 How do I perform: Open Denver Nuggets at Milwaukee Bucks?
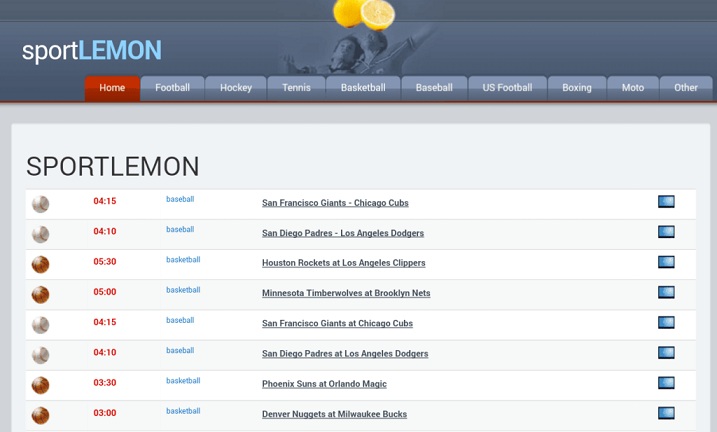pos(334,414)
